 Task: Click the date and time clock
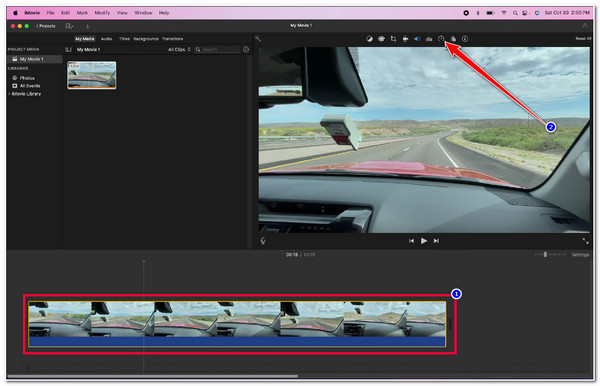(x=567, y=13)
